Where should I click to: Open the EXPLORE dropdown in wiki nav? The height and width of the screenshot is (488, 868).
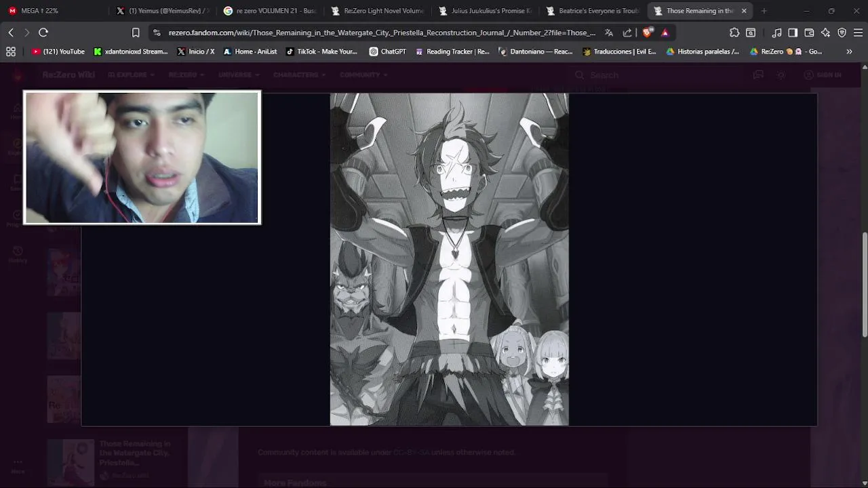coord(131,75)
